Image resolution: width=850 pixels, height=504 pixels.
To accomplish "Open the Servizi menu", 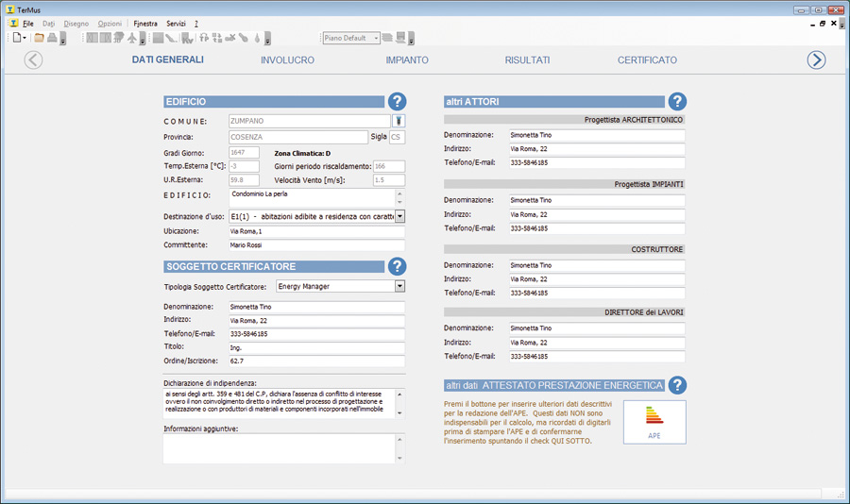I will (176, 24).
